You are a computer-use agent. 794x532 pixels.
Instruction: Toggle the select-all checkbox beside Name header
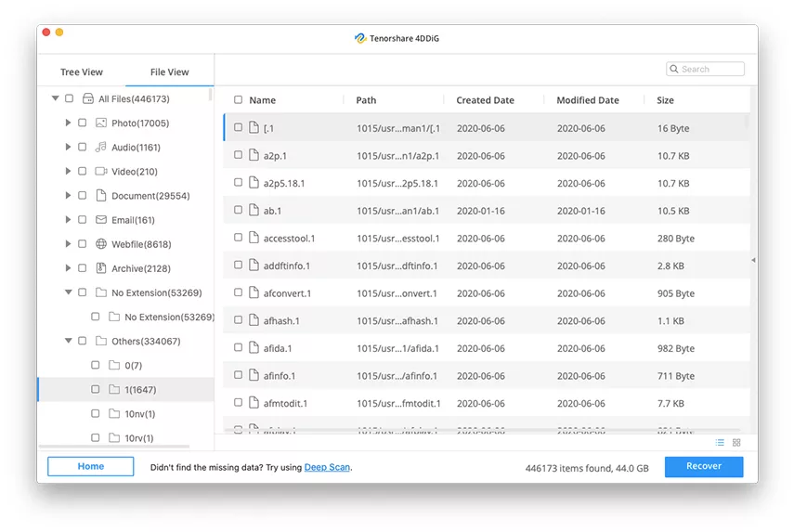click(x=239, y=100)
